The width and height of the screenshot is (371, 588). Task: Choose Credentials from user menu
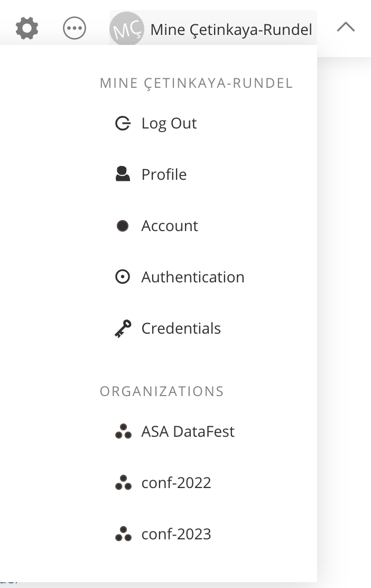pos(181,328)
